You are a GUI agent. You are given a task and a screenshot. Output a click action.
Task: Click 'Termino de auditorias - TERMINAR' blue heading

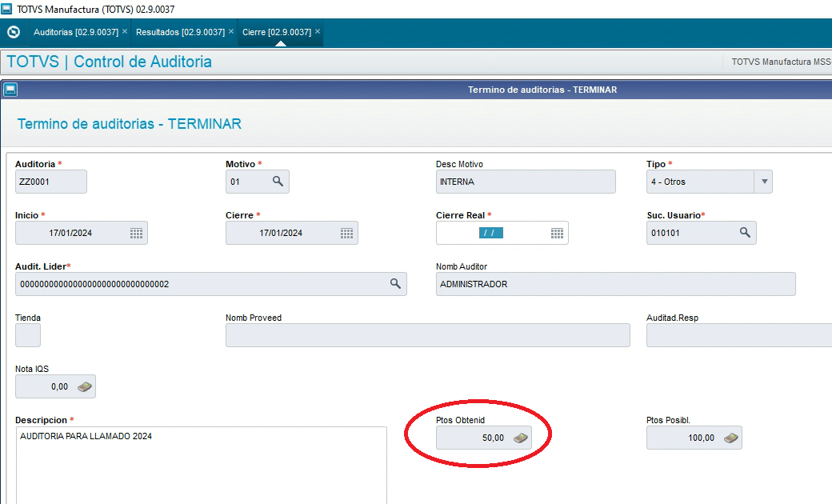[x=129, y=124]
